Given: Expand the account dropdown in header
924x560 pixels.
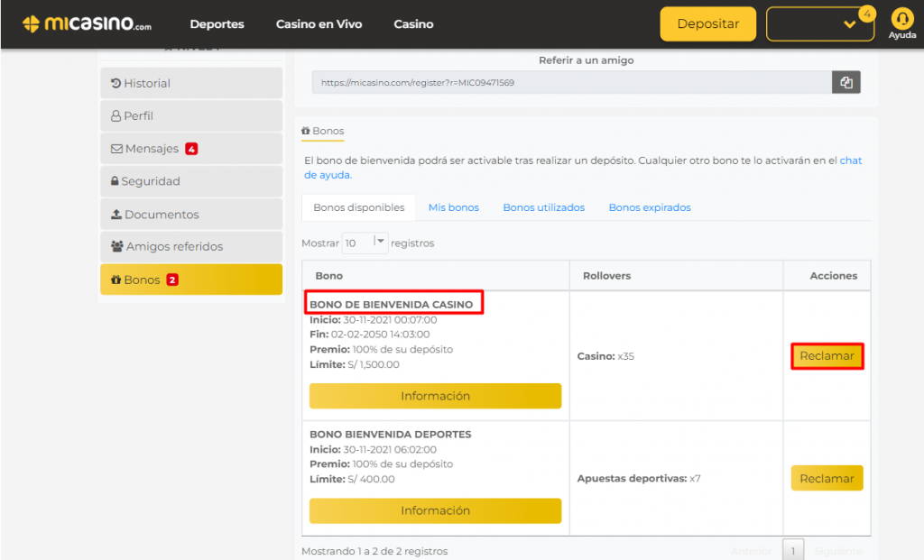Looking at the screenshot, I should (819, 24).
